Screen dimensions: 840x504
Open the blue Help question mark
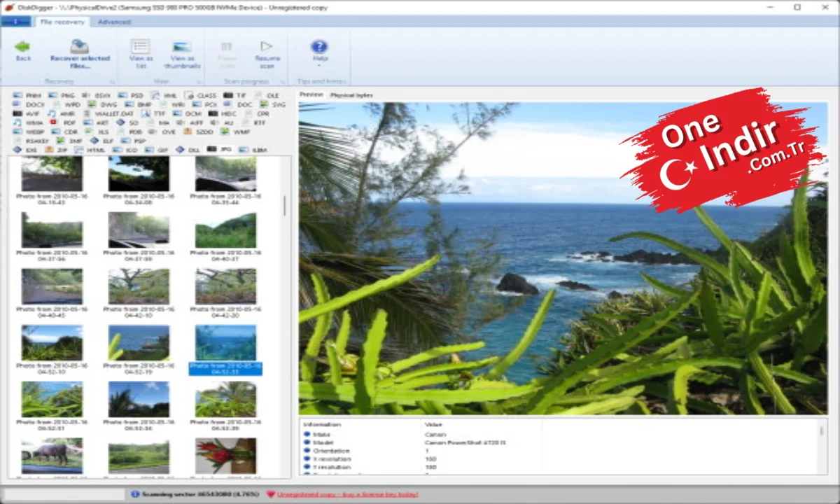[319, 47]
